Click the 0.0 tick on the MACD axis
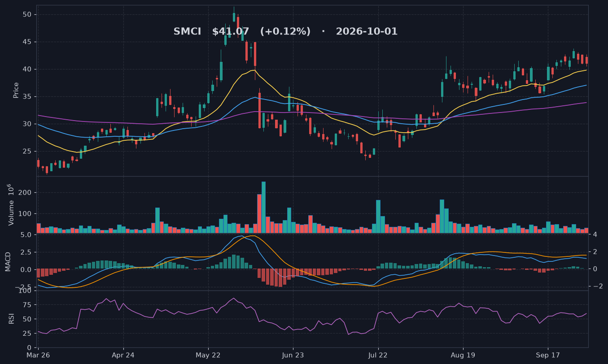Viewport: 608px width, 364px height. tap(25, 269)
